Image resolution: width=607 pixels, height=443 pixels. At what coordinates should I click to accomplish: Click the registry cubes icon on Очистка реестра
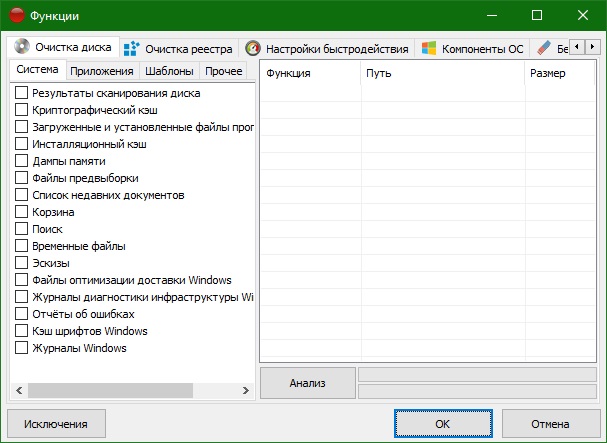point(131,48)
